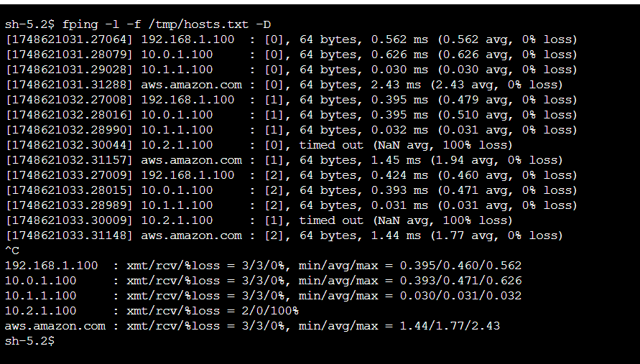Click timestamp [1748621031.27064]
This screenshot has height=364, width=640.
click(x=69, y=39)
